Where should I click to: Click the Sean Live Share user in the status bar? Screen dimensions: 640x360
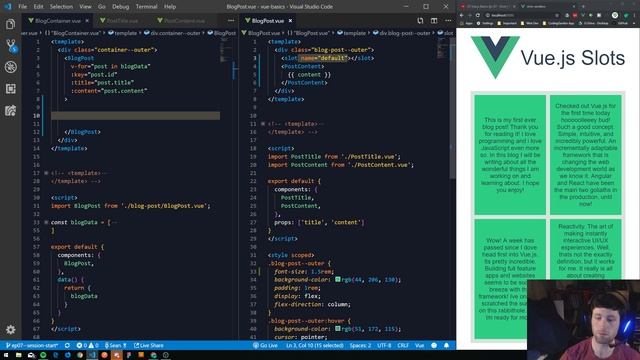coord(116,345)
